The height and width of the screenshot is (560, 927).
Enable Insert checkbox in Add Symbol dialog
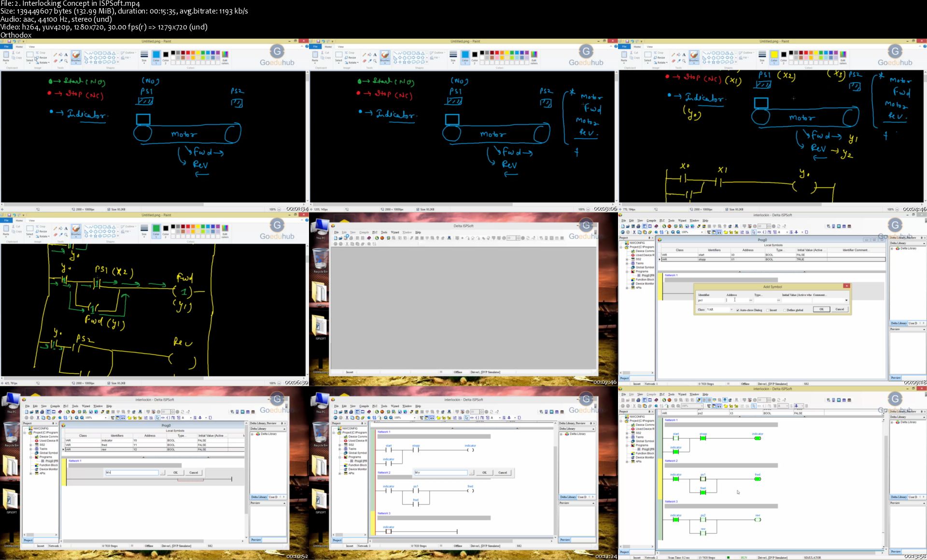pyautogui.click(x=768, y=310)
